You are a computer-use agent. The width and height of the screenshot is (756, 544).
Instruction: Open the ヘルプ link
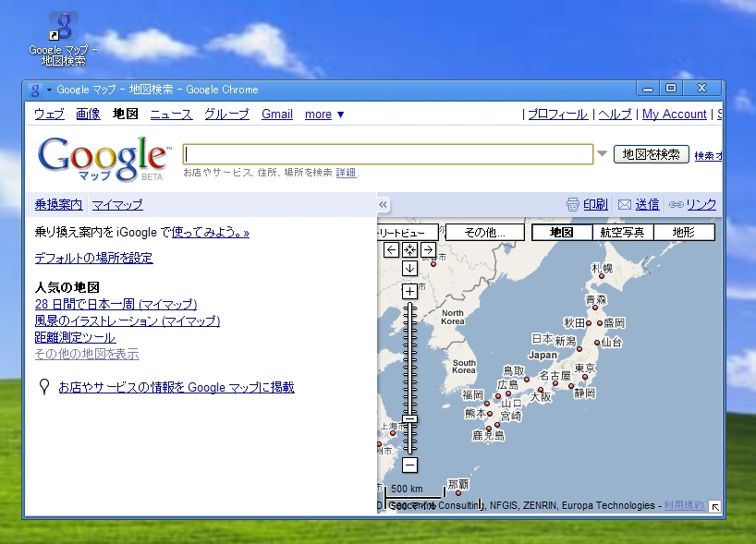[x=616, y=115]
